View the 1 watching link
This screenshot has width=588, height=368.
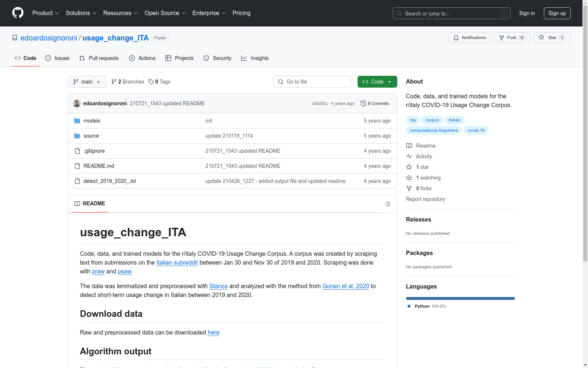423,178
